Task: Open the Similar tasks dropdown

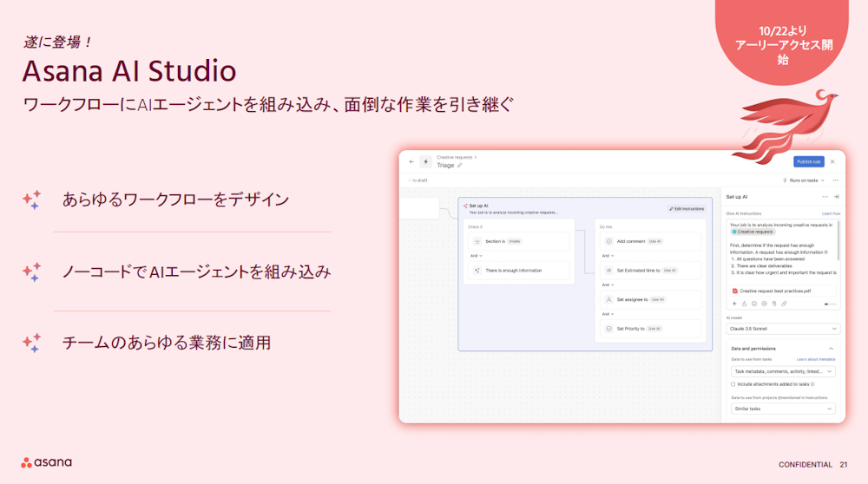Action: [x=783, y=409]
